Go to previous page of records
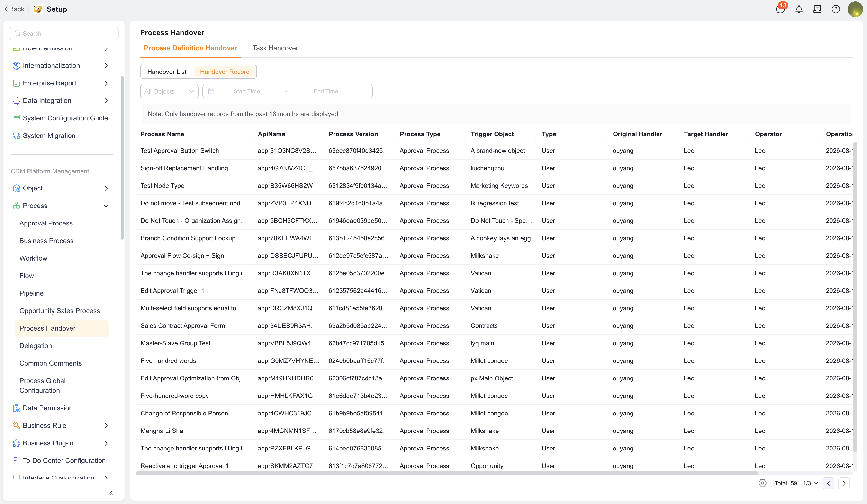Viewport: 867px width, 504px height. 829,483
